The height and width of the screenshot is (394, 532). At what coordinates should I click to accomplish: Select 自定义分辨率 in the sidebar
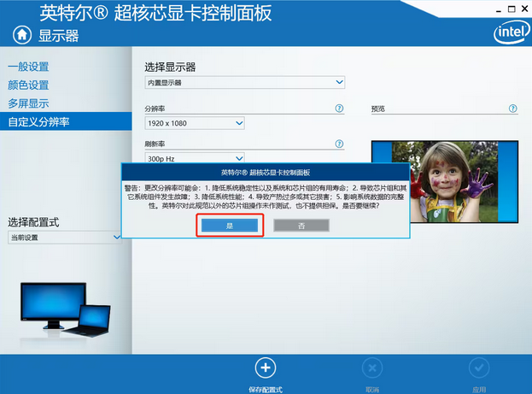[x=66, y=121]
